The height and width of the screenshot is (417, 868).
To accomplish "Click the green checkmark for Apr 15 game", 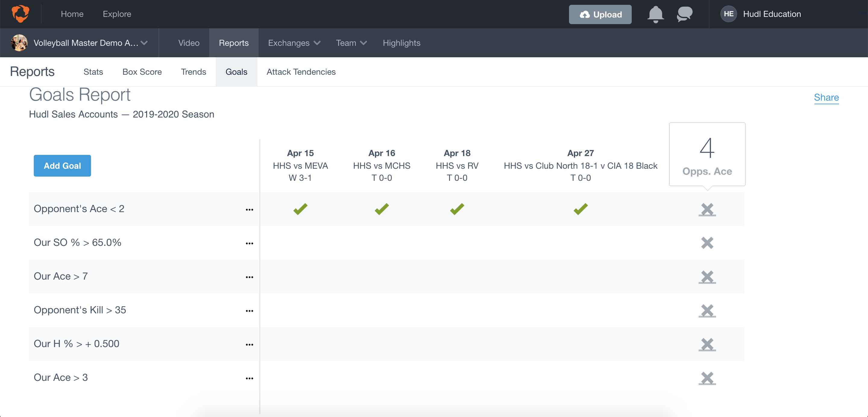I will coord(300,209).
